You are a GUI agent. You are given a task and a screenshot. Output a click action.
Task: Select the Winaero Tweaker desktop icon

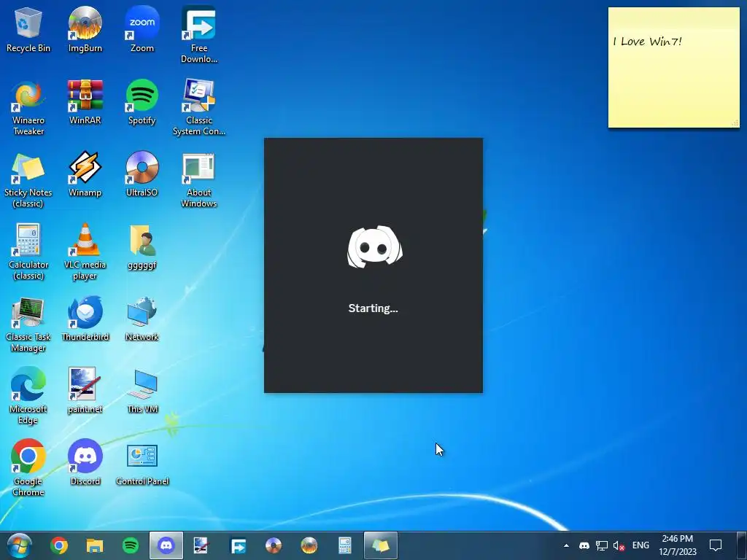point(28,108)
